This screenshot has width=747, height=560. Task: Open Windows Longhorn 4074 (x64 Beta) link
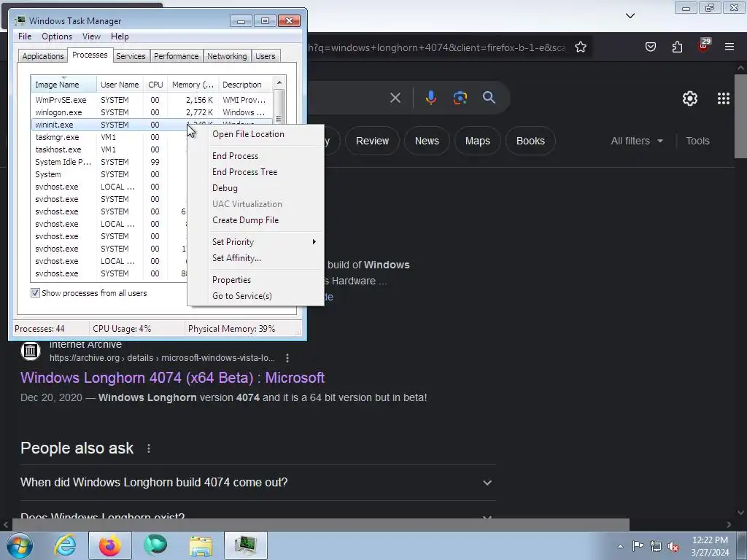pyautogui.click(x=172, y=378)
